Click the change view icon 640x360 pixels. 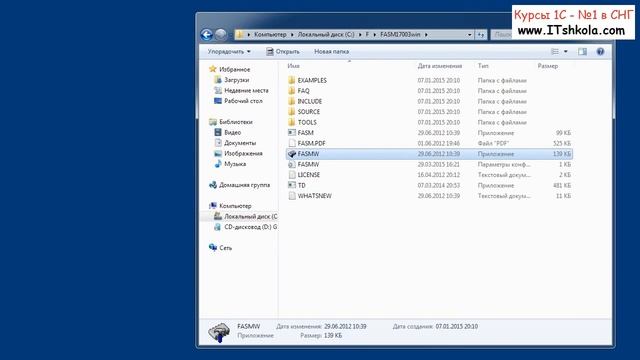(555, 51)
